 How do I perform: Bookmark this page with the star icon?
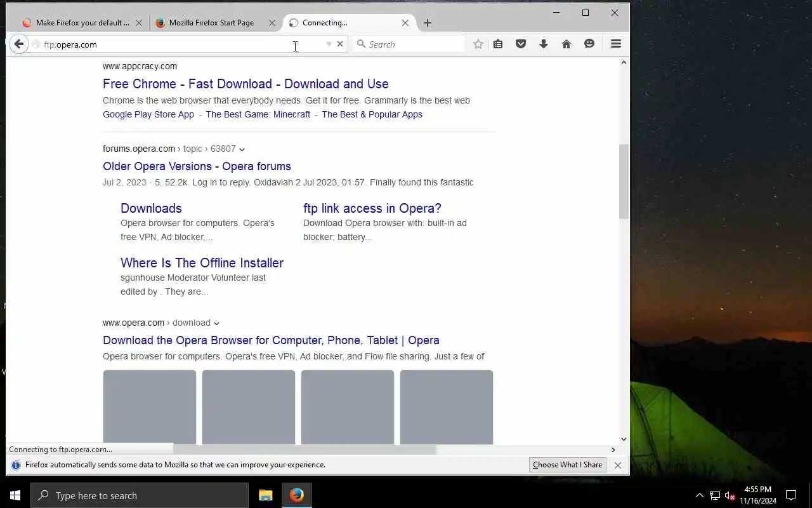tap(478, 44)
